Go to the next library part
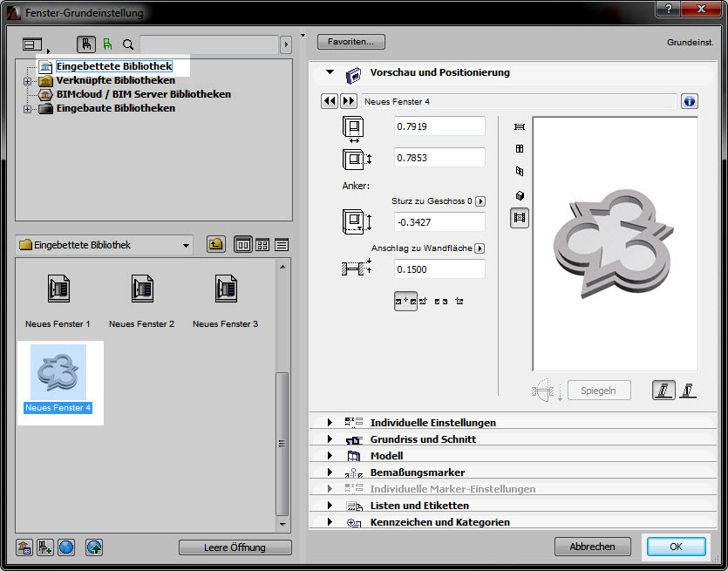The height and width of the screenshot is (571, 728). [x=349, y=101]
